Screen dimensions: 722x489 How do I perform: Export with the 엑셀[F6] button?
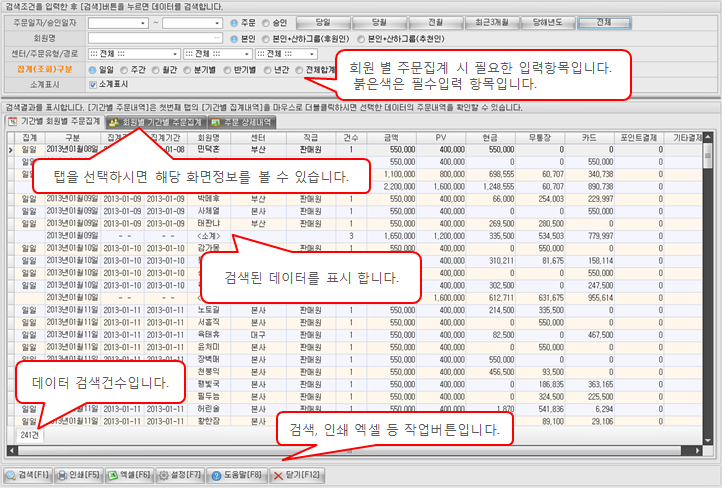point(129,475)
